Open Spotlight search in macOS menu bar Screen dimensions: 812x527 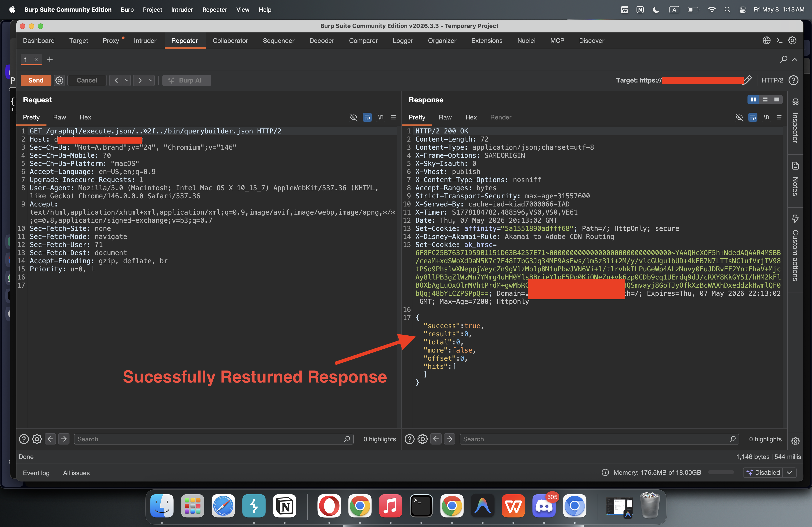pyautogui.click(x=727, y=9)
